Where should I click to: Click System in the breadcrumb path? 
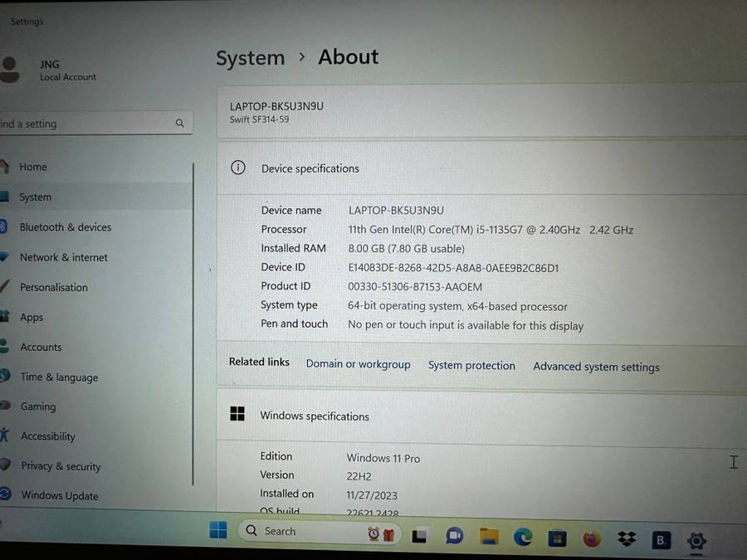click(x=250, y=57)
